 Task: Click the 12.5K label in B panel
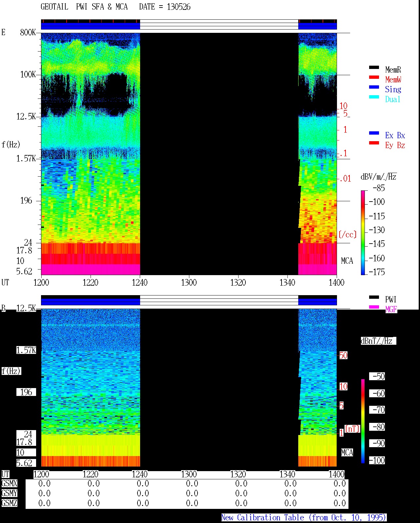(26, 308)
